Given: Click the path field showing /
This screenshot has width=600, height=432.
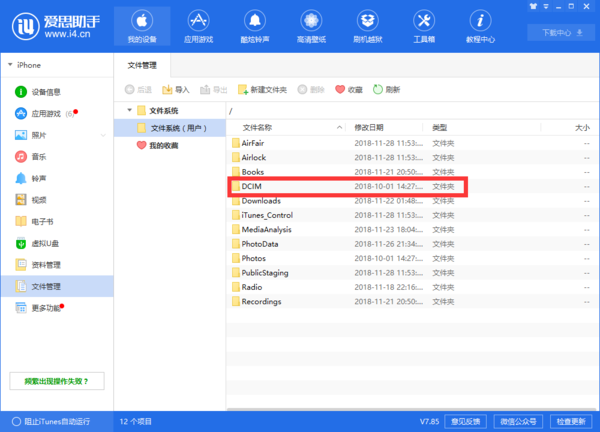Looking at the screenshot, I should (x=411, y=111).
